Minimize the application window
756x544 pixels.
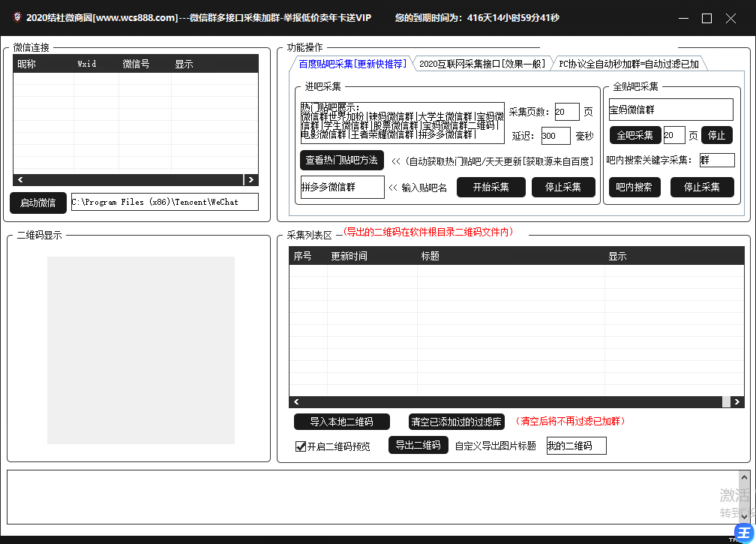(683, 18)
